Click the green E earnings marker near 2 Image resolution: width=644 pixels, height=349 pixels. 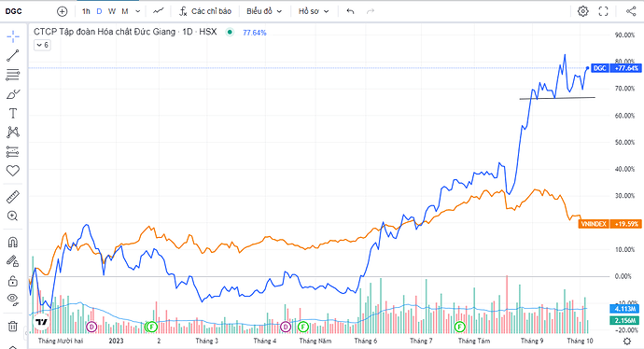(151, 327)
